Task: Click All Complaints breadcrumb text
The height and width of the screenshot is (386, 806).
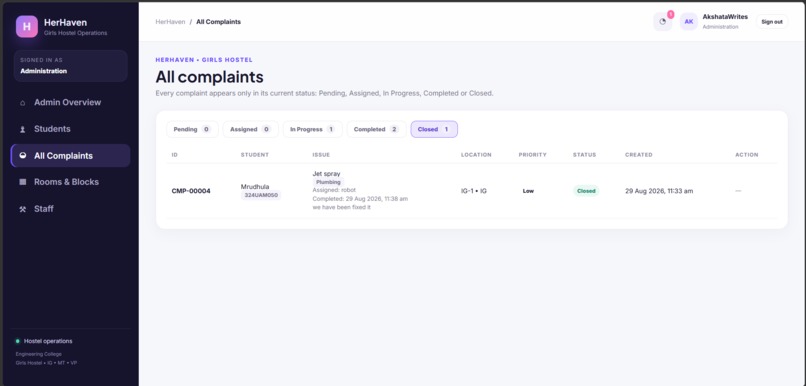Action: pos(218,22)
